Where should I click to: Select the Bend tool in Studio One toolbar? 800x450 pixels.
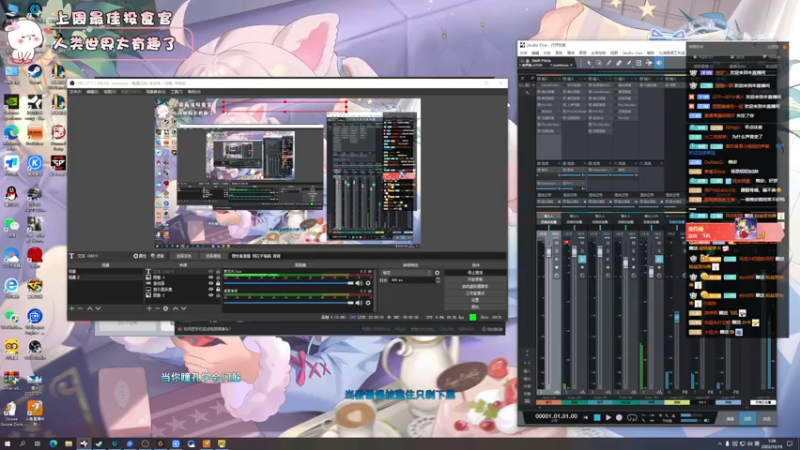pyautogui.click(x=648, y=63)
